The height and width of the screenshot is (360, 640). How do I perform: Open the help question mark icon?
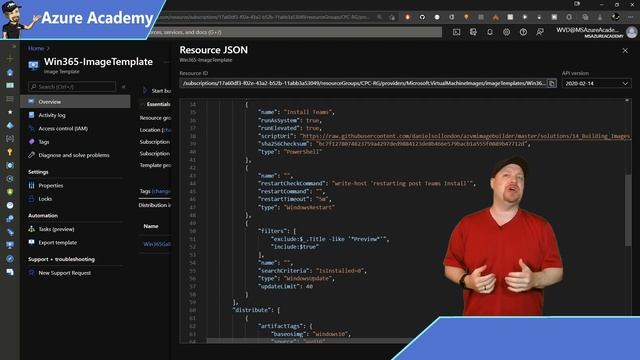point(523,32)
